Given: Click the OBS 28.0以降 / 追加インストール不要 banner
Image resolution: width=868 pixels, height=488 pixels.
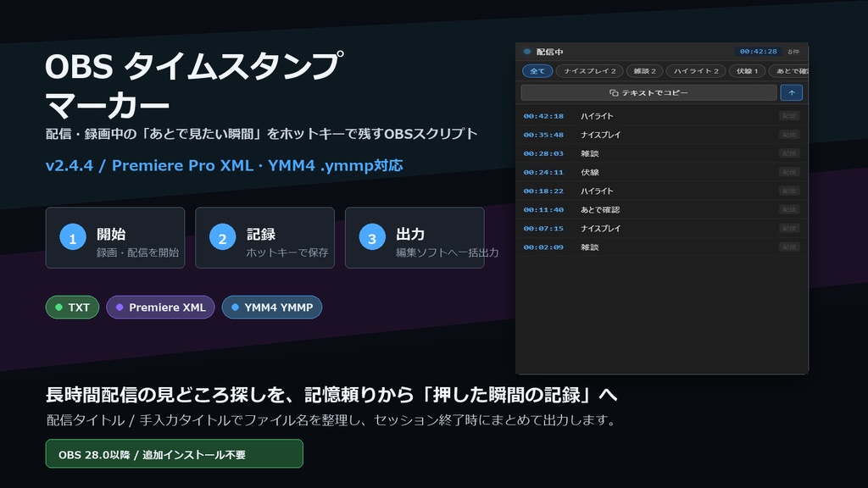Looking at the screenshot, I should tap(175, 454).
